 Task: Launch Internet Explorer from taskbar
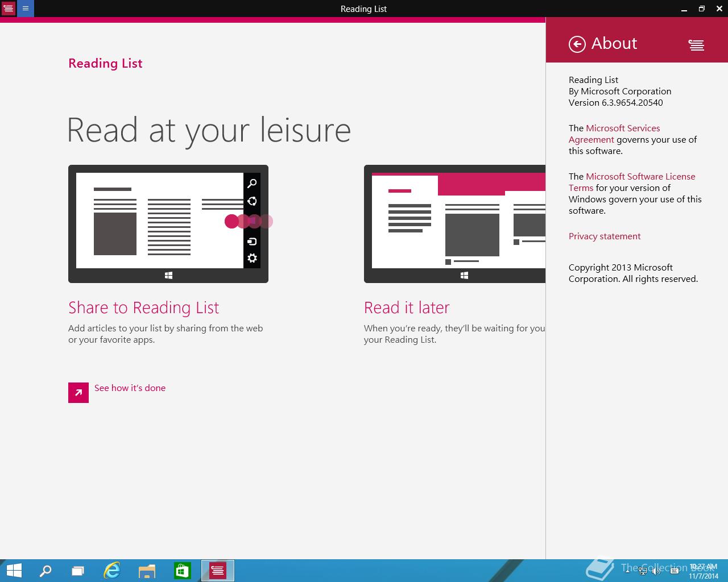(x=112, y=570)
